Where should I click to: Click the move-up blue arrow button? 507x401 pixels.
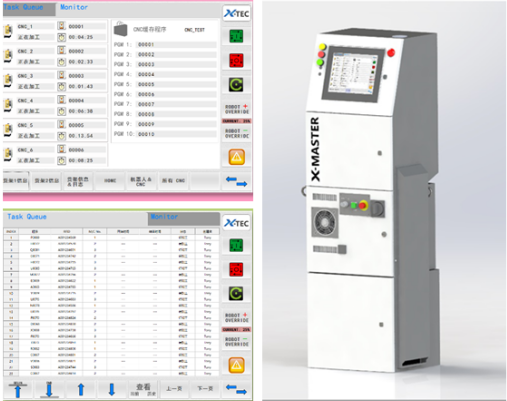[x=81, y=389]
